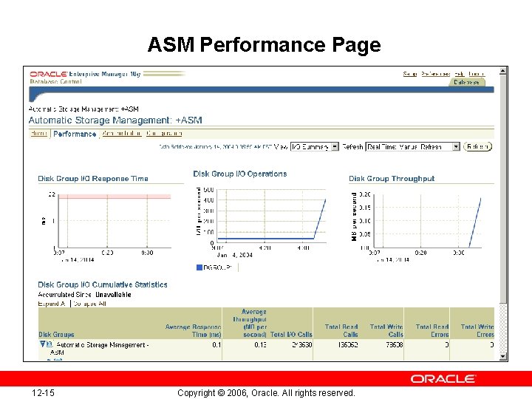This screenshot has height=399, width=532.
Task: Click the Help link
Action: point(460,74)
